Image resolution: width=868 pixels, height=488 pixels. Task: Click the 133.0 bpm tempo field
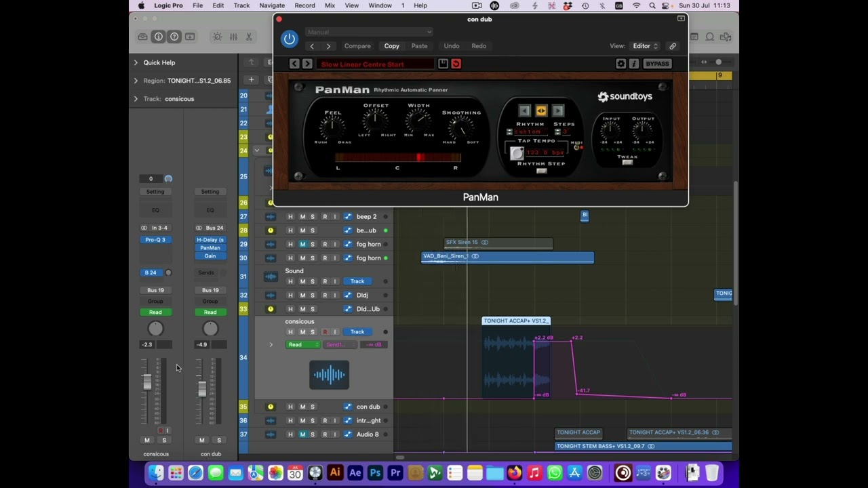546,152
